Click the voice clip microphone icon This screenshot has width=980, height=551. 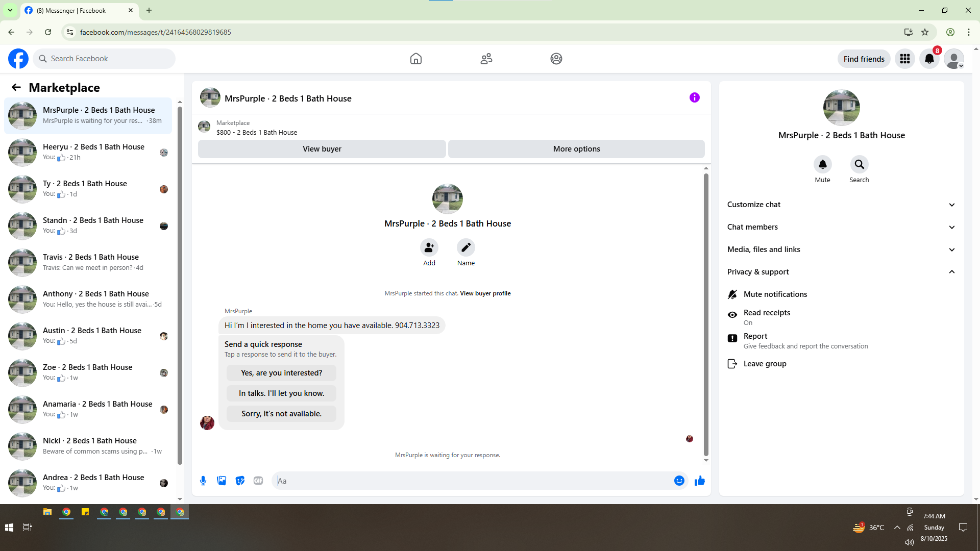(203, 481)
